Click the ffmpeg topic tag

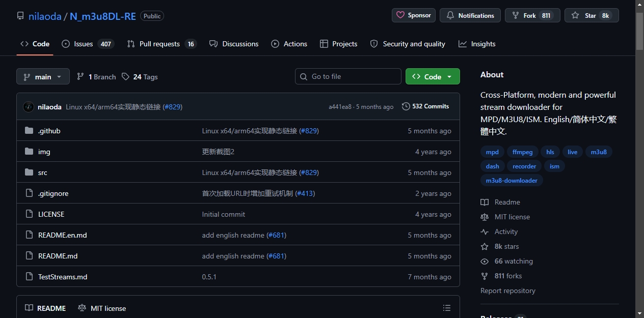(522, 152)
